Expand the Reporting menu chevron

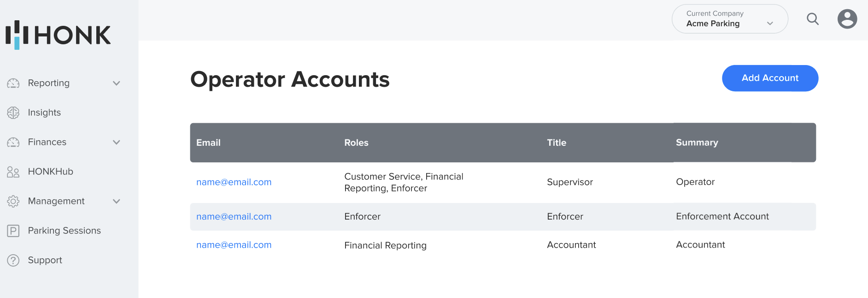click(117, 83)
